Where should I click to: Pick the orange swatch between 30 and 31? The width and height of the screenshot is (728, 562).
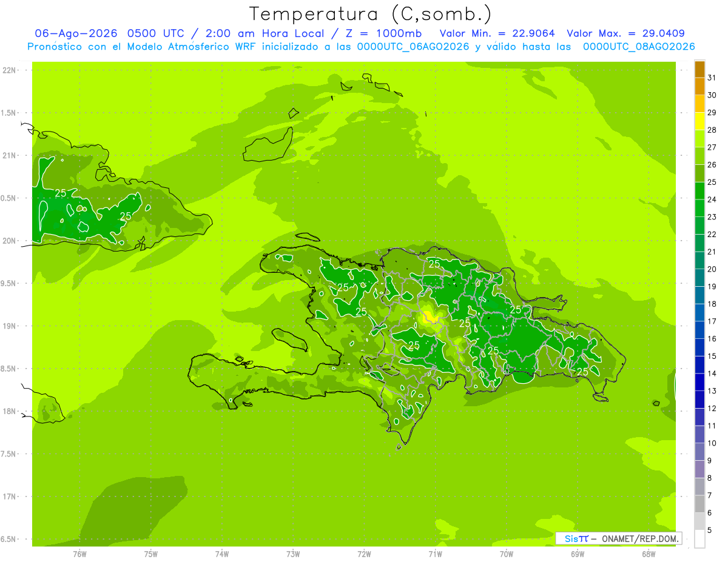[699, 87]
